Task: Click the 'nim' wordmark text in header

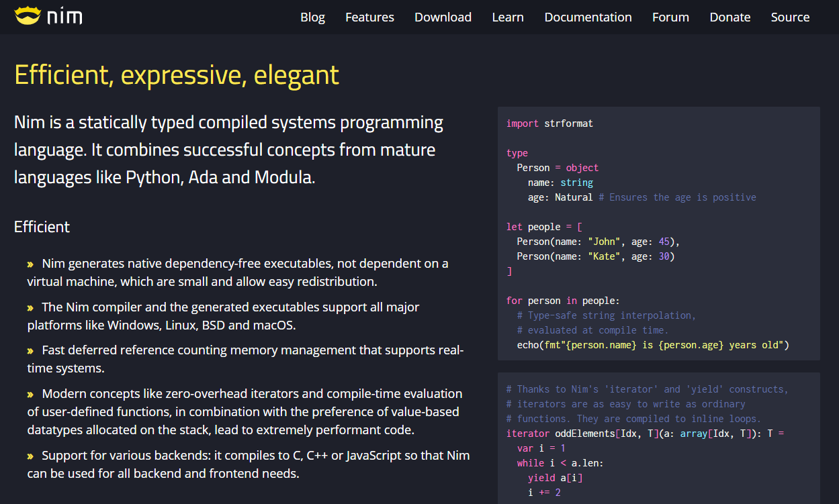Action: tap(64, 16)
